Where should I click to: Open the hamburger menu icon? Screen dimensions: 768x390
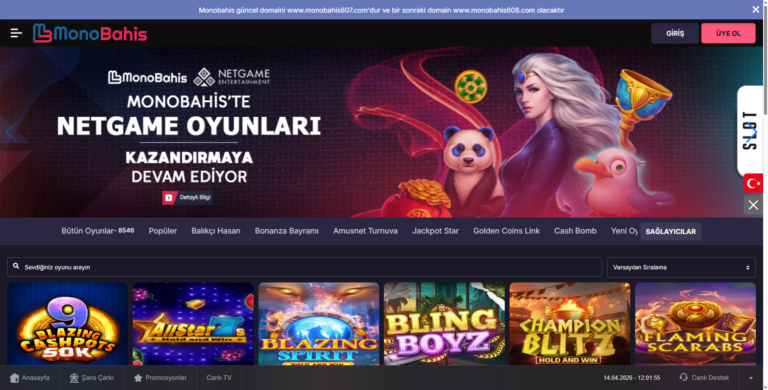[16, 33]
